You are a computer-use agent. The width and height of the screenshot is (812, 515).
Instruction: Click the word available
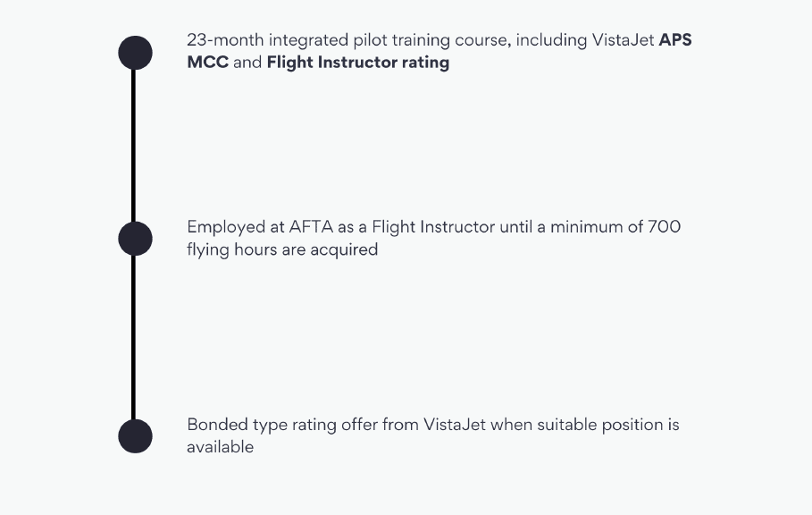(220, 447)
